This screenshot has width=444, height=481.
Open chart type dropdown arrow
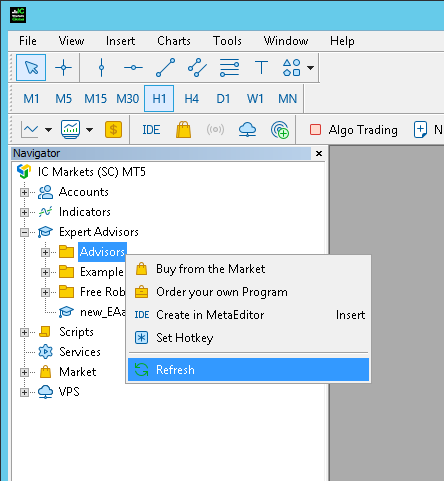48,130
